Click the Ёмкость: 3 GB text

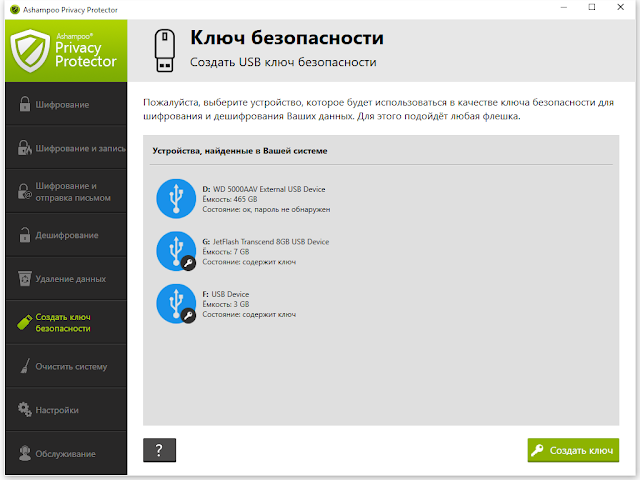[226, 304]
